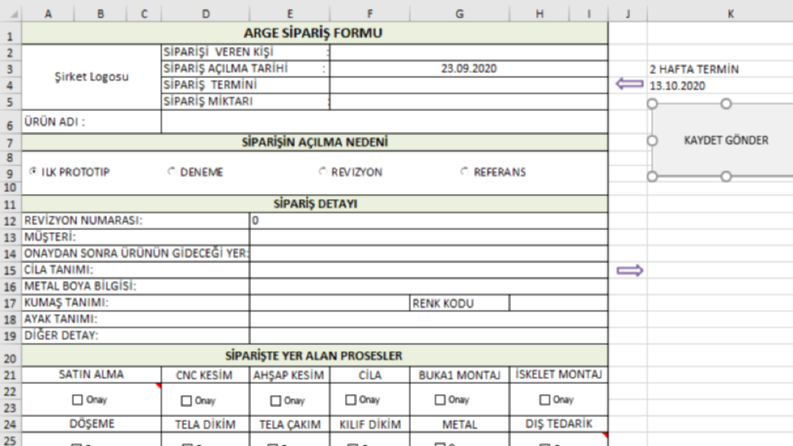
Task: Click empty field beside SİPARİŞİ VEREN KİŞİ
Action: (x=469, y=53)
